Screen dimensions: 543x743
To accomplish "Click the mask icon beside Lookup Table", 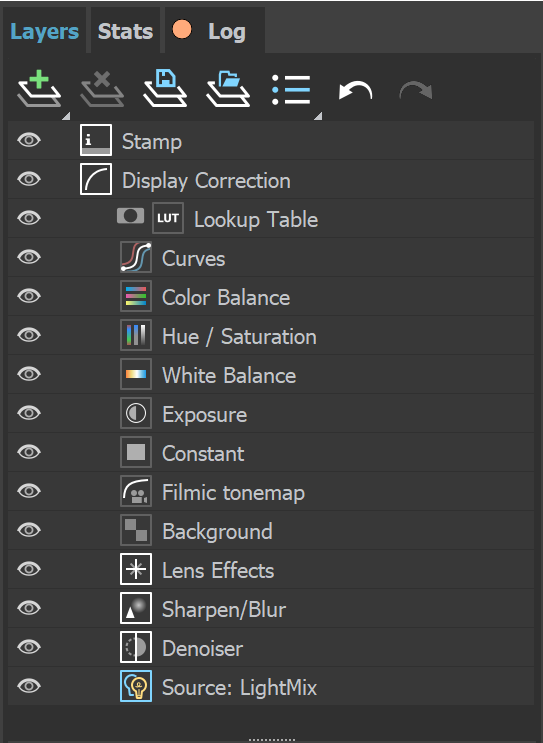I will [x=130, y=216].
